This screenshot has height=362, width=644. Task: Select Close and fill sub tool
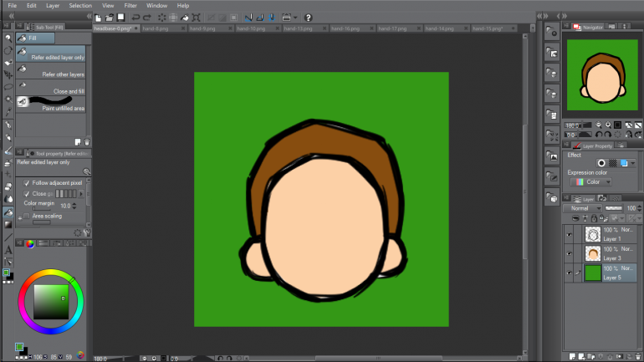tap(50, 88)
